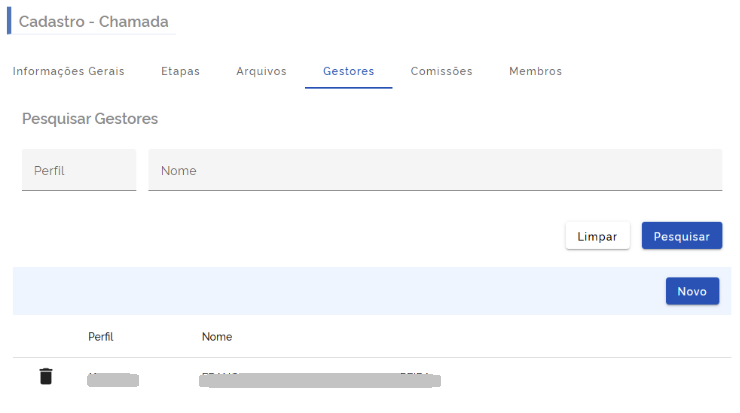The width and height of the screenshot is (740, 413).
Task: Switch to the Membros tab
Action: tap(535, 71)
